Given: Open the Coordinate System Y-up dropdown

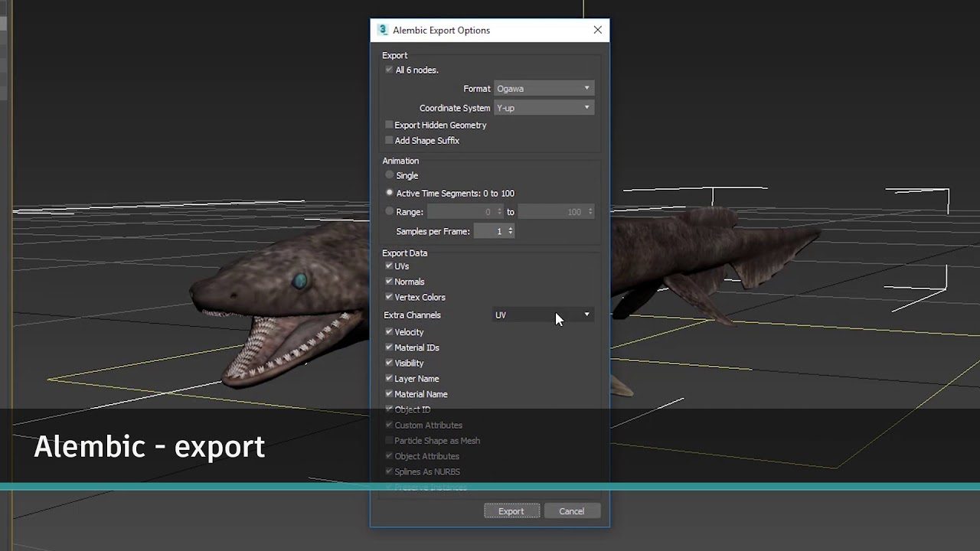Looking at the screenshot, I should pos(544,108).
